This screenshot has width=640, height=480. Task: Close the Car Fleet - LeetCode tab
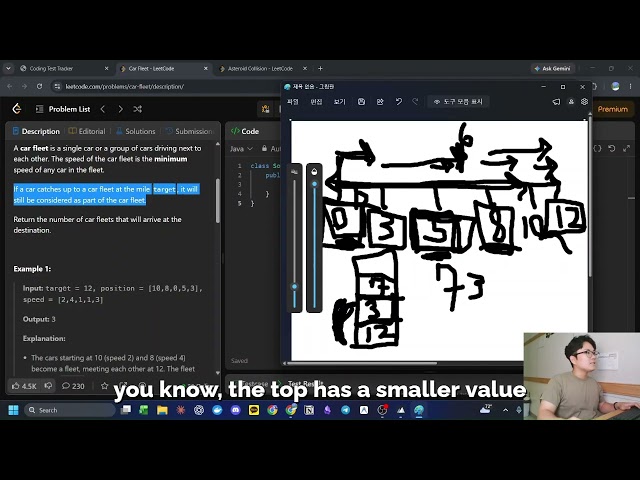pyautogui.click(x=206, y=69)
